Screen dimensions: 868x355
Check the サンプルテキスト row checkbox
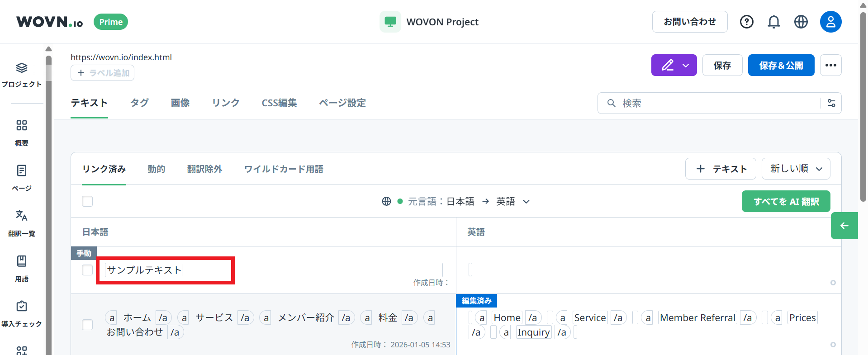pos(87,270)
